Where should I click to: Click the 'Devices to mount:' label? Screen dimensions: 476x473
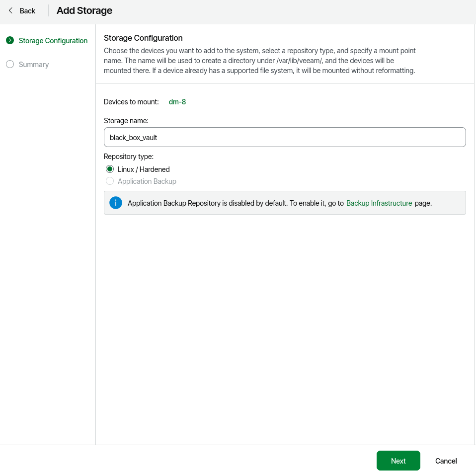click(x=131, y=102)
